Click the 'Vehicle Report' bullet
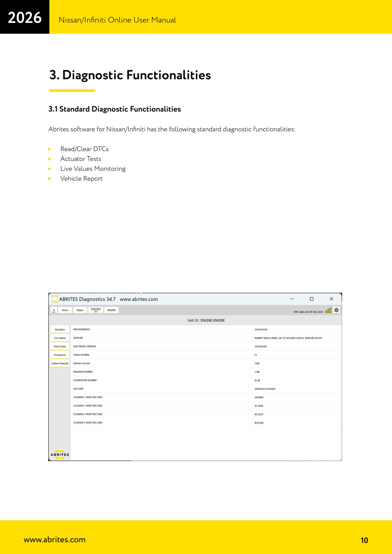Image resolution: width=392 pixels, height=554 pixels. tap(81, 179)
